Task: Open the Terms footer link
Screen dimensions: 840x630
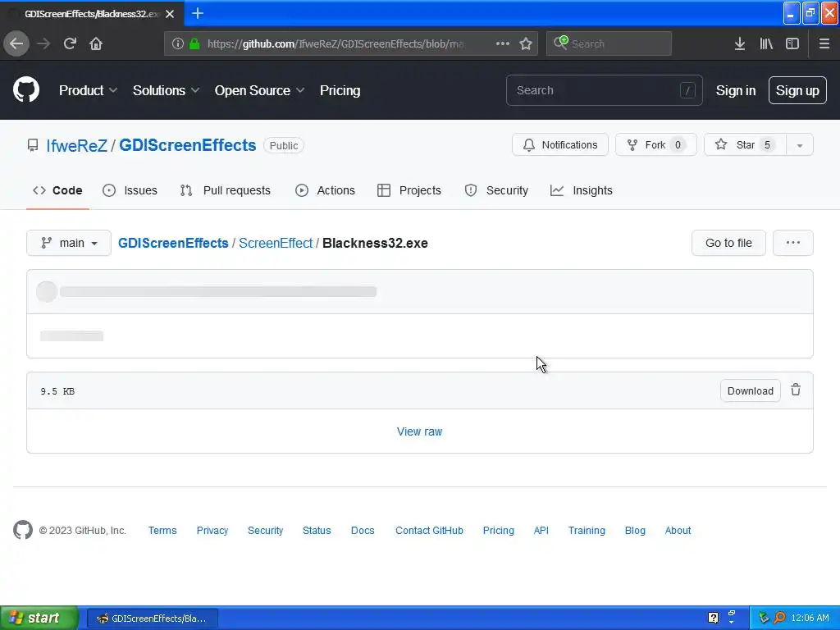Action: coord(162,531)
